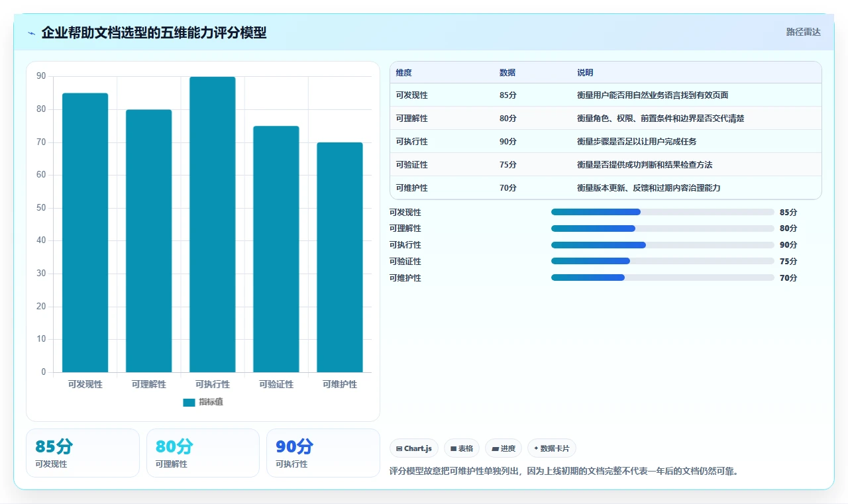848x504 pixels.
Task: Click the 90分 table cell
Action: pos(508,142)
